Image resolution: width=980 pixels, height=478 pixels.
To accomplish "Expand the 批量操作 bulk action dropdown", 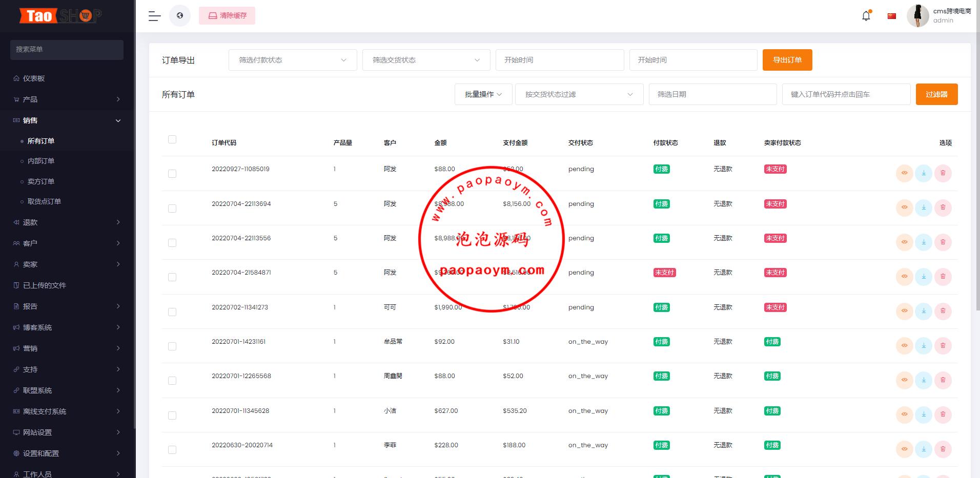I will (483, 94).
